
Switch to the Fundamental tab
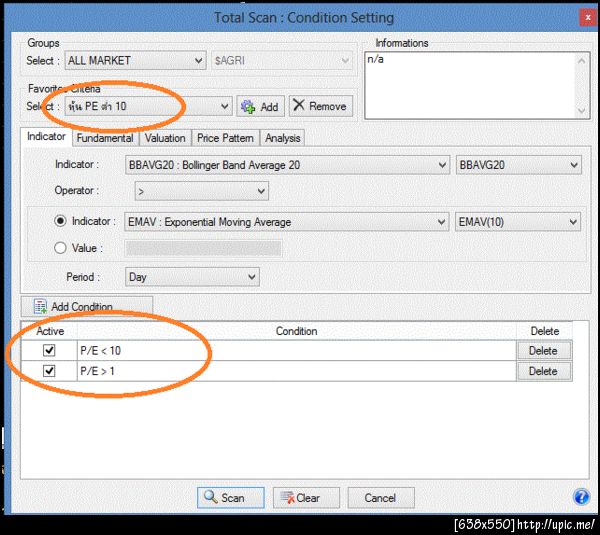(x=105, y=138)
